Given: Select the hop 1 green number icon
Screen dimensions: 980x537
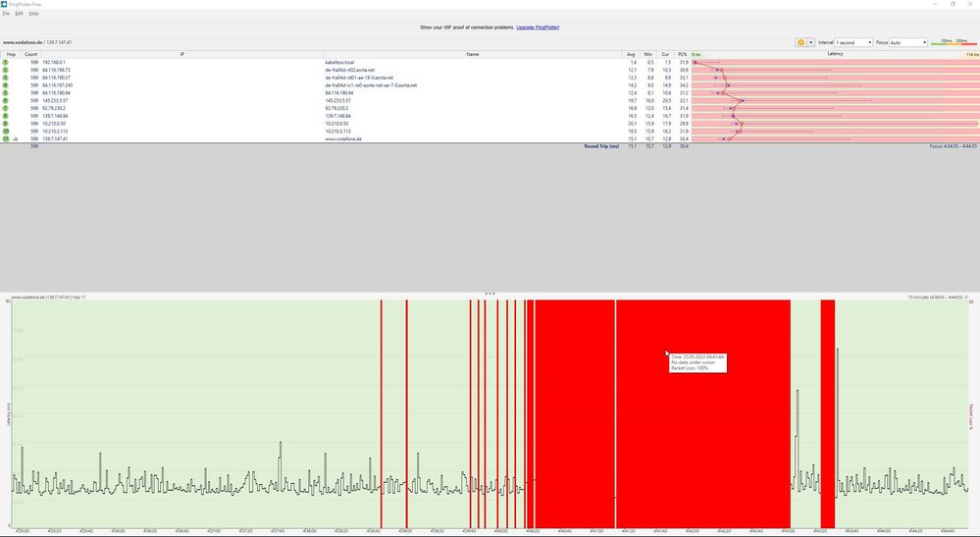Looking at the screenshot, I should point(6,63).
